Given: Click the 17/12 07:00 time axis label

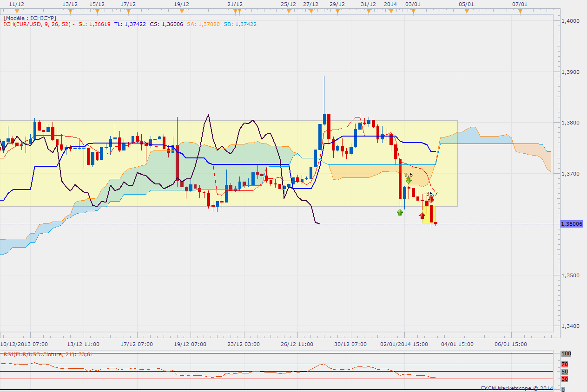Looking at the screenshot, I should pos(137,344).
